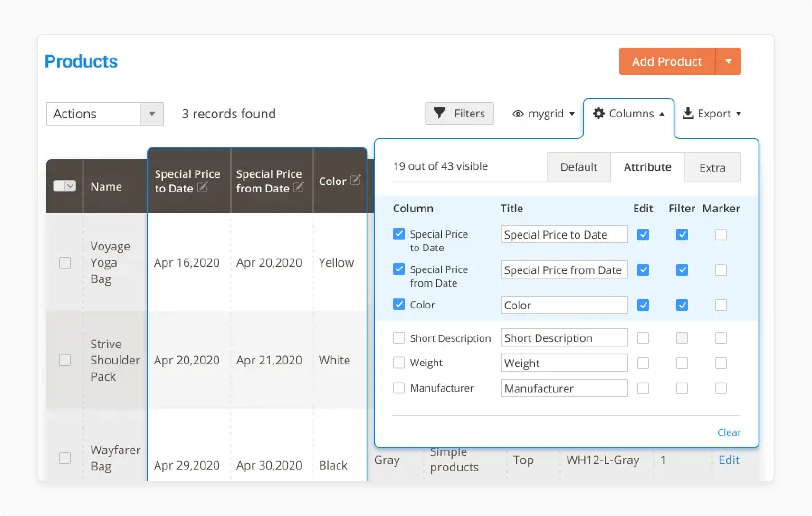Screen dimensions: 812x516
Task: Click the edit pencil icon on Color column header
Action: [x=355, y=180]
